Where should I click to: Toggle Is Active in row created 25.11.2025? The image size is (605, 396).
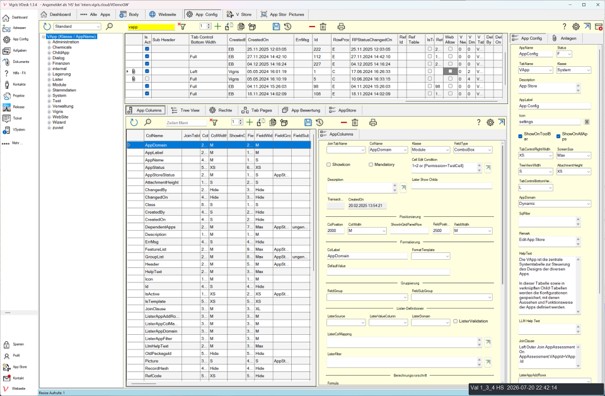147,49
